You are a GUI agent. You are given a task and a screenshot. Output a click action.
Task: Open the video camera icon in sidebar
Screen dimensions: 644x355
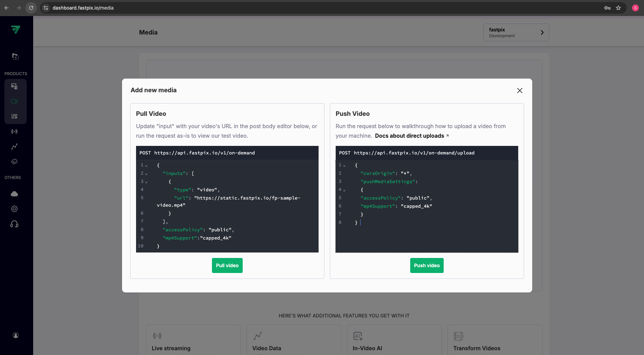coord(14,101)
